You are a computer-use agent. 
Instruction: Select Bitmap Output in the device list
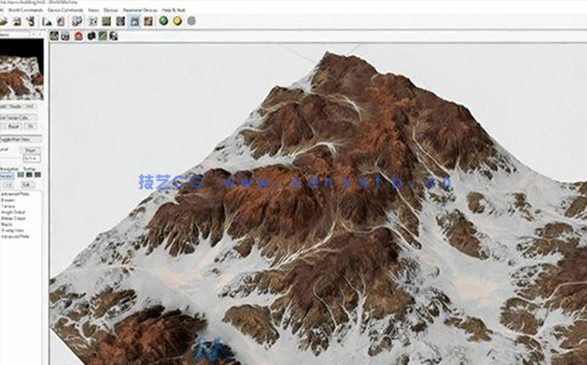(13, 218)
